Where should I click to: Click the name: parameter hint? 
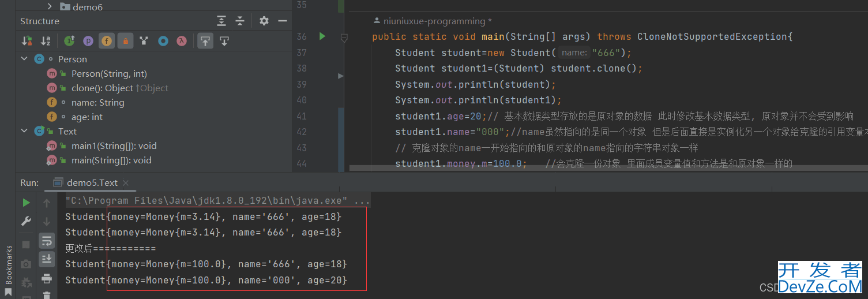(x=574, y=53)
